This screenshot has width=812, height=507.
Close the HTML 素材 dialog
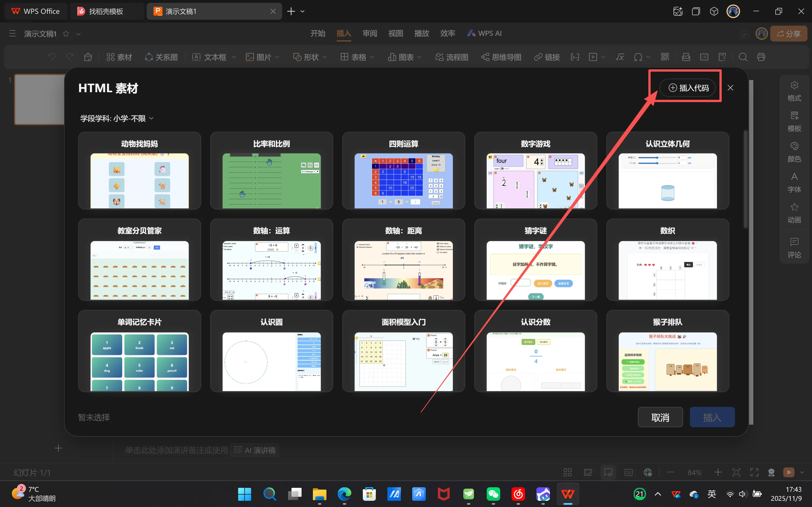click(x=730, y=88)
